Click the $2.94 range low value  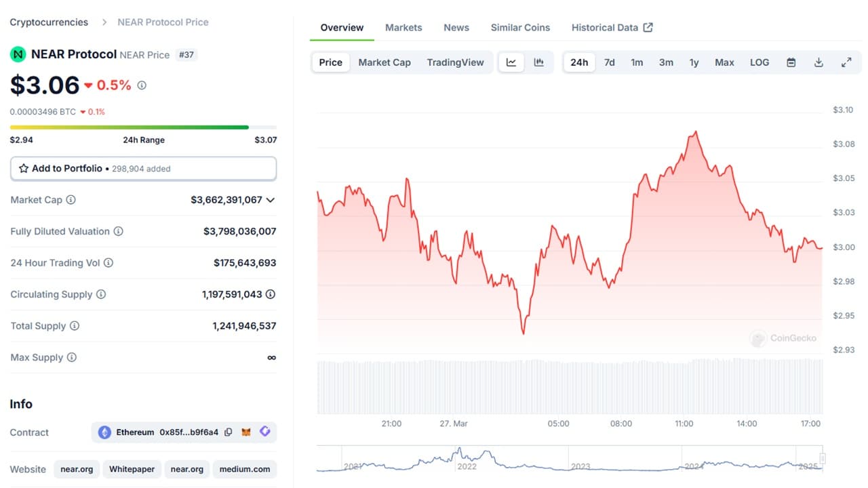(x=21, y=140)
